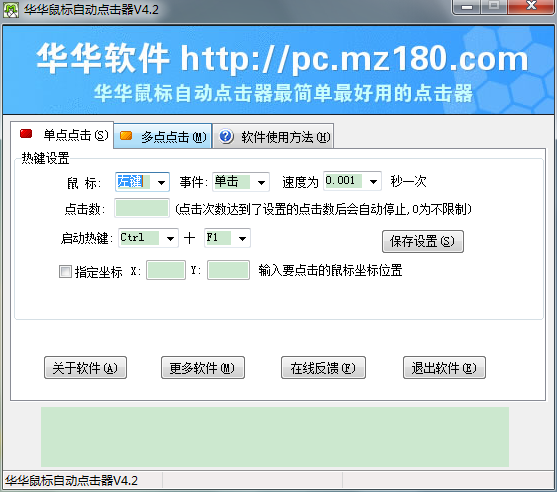Click the orange icon on 多点点击 tab
Image resolution: width=557 pixels, height=492 pixels.
(x=126, y=136)
